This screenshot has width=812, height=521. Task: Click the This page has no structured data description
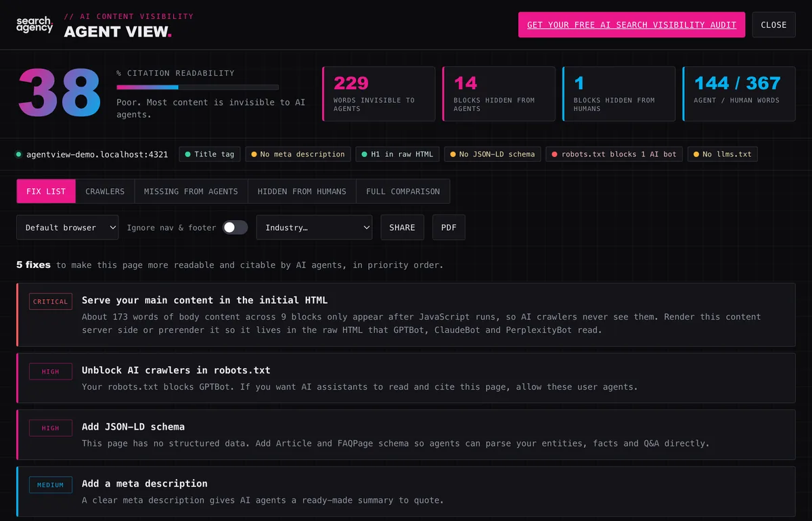pos(395,443)
